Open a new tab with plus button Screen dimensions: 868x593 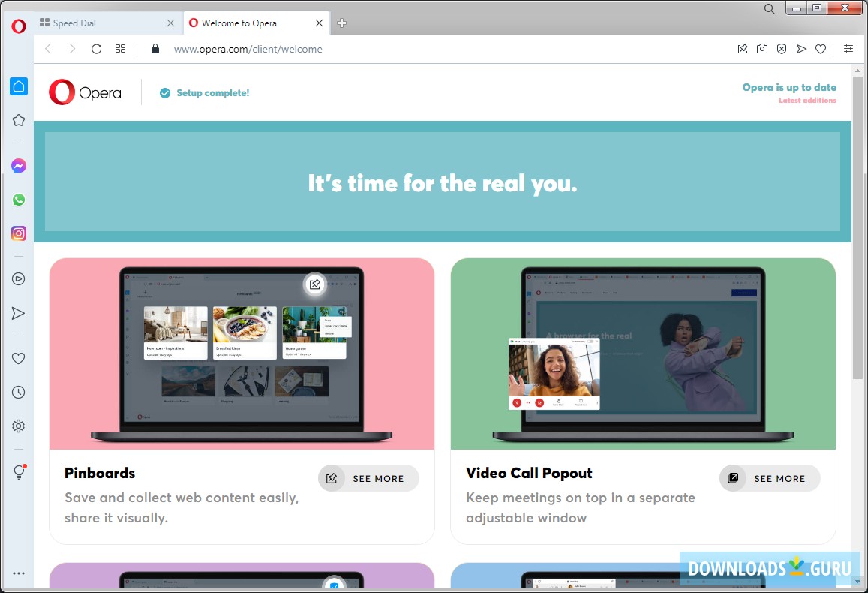[341, 23]
